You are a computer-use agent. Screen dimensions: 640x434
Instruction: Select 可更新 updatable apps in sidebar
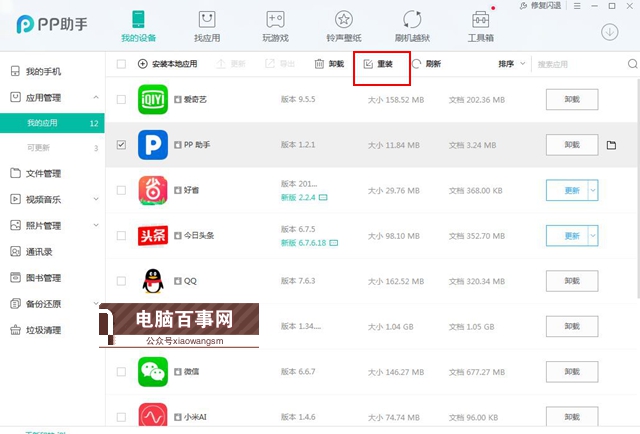(41, 148)
